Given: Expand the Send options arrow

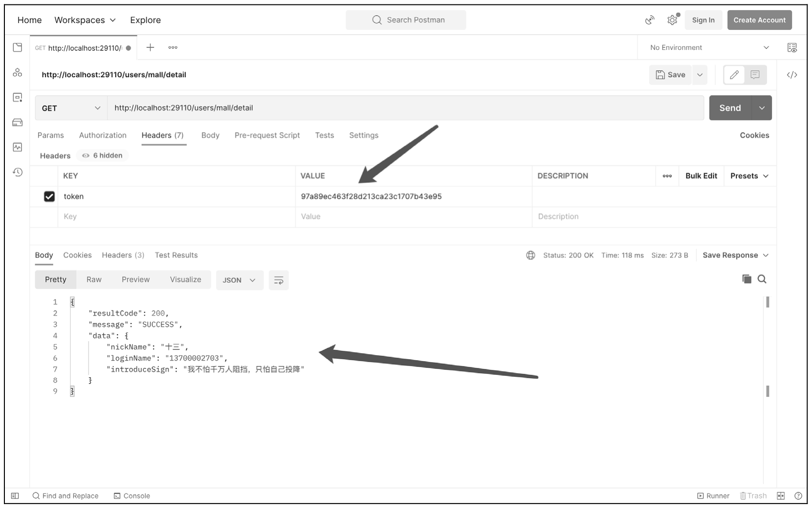Looking at the screenshot, I should [x=762, y=108].
